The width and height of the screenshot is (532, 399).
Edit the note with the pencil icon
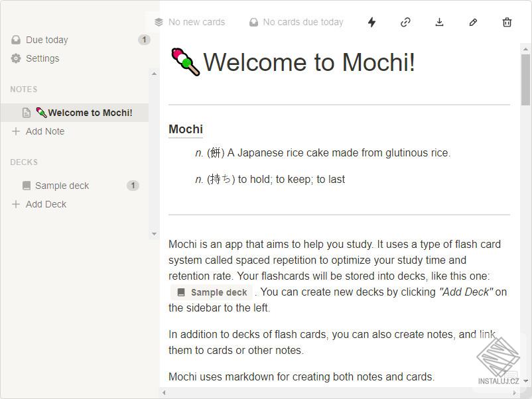click(x=473, y=22)
